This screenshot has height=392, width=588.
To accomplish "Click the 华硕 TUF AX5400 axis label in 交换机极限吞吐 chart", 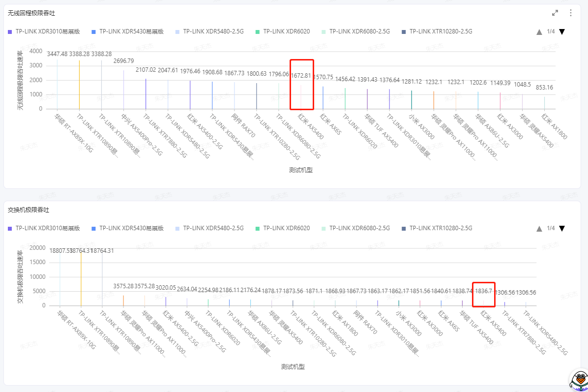I will 476,327.
